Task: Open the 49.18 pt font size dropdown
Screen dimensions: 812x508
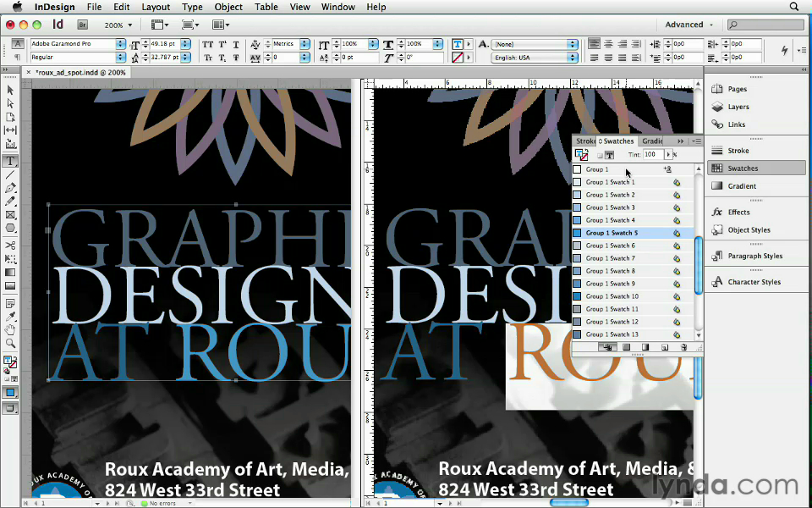Action: point(185,44)
